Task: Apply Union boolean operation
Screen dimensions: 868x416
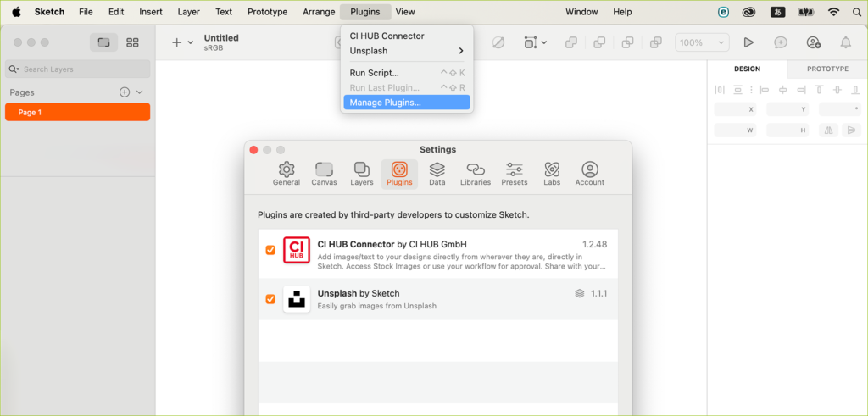Action: [571, 42]
